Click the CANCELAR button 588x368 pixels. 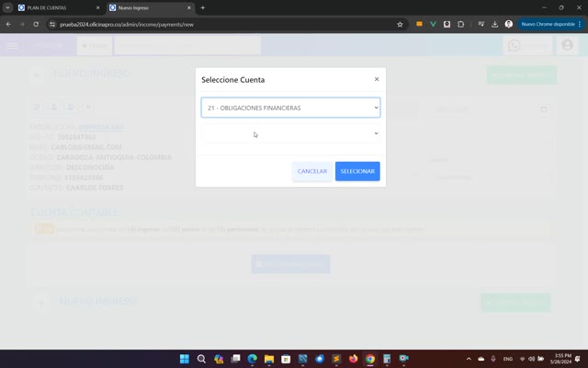pos(312,171)
